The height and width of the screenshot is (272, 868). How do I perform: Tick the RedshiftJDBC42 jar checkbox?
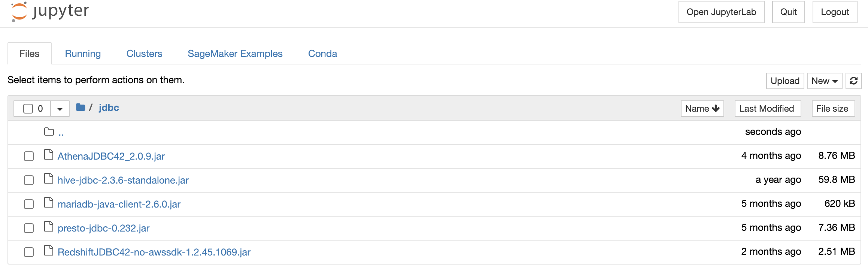[29, 252]
